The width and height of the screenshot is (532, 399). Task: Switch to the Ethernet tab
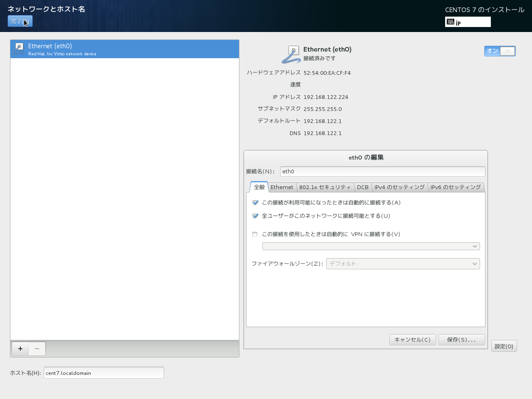(x=282, y=187)
